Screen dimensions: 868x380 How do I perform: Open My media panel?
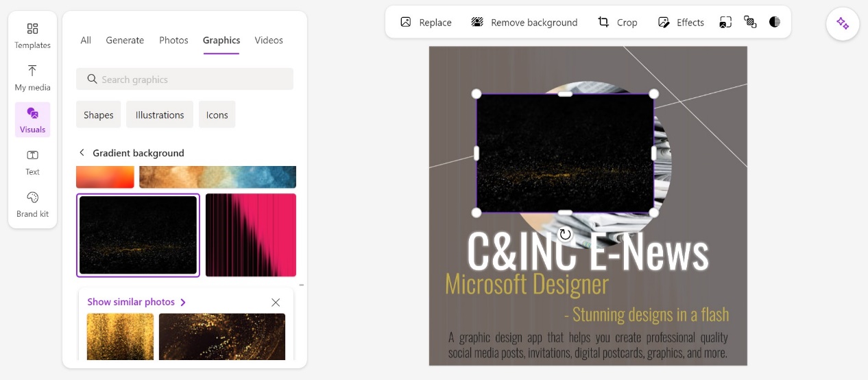32,78
